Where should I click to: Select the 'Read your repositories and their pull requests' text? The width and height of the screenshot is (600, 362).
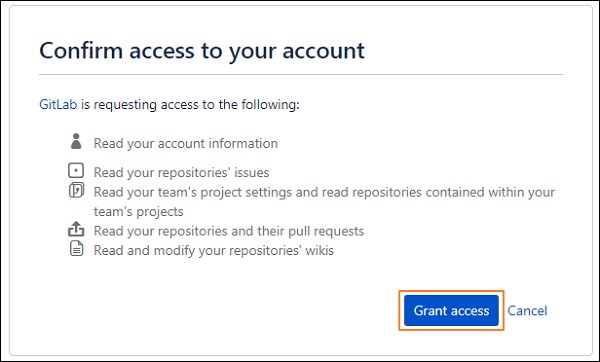[x=229, y=231]
